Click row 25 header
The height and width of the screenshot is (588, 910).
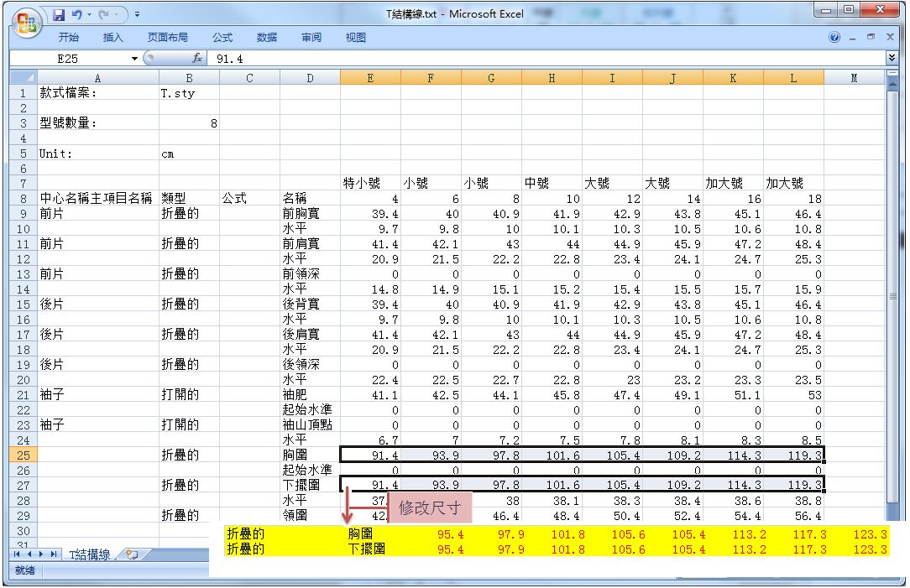(24, 455)
